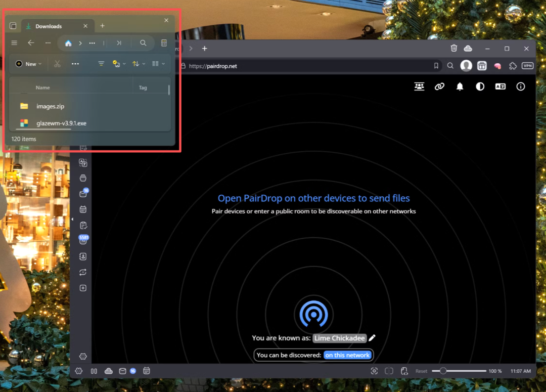Toggle the bracket icon beside capture in status bar
The width and height of the screenshot is (546, 392).
click(x=389, y=371)
